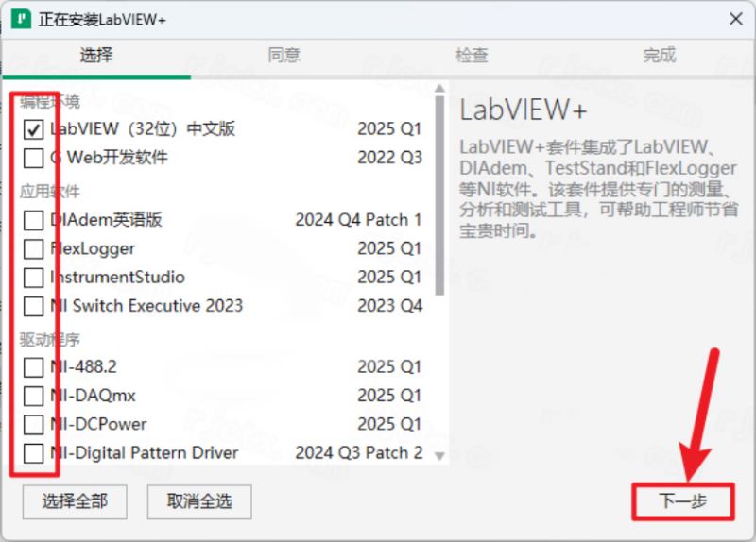Click the NI-488.2 item name
Image resolution: width=756 pixels, height=542 pixels.
tap(83, 366)
